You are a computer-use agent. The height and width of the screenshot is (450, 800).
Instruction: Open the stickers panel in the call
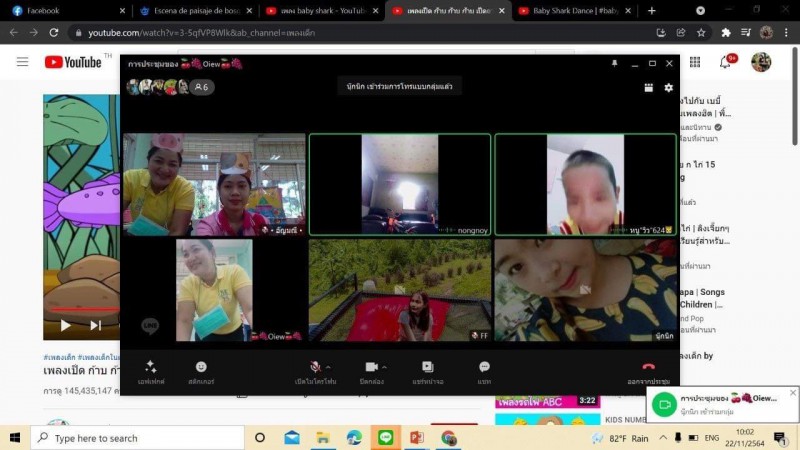point(201,368)
